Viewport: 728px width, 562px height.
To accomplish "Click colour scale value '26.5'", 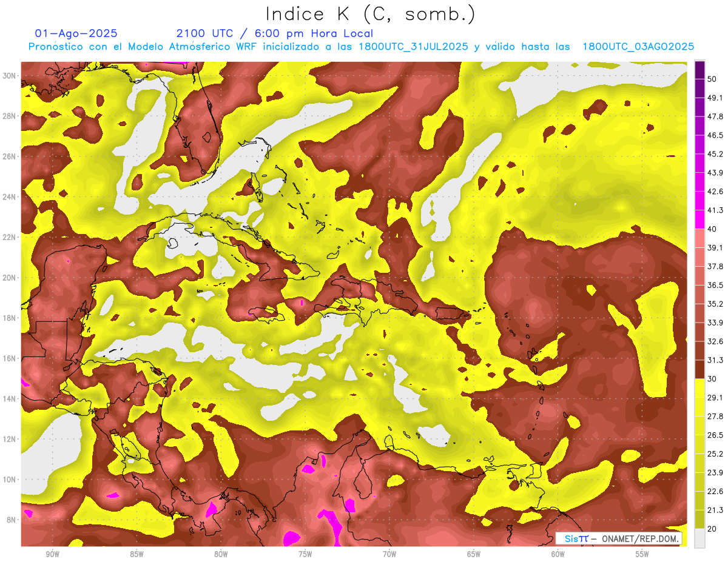I will pos(715,435).
